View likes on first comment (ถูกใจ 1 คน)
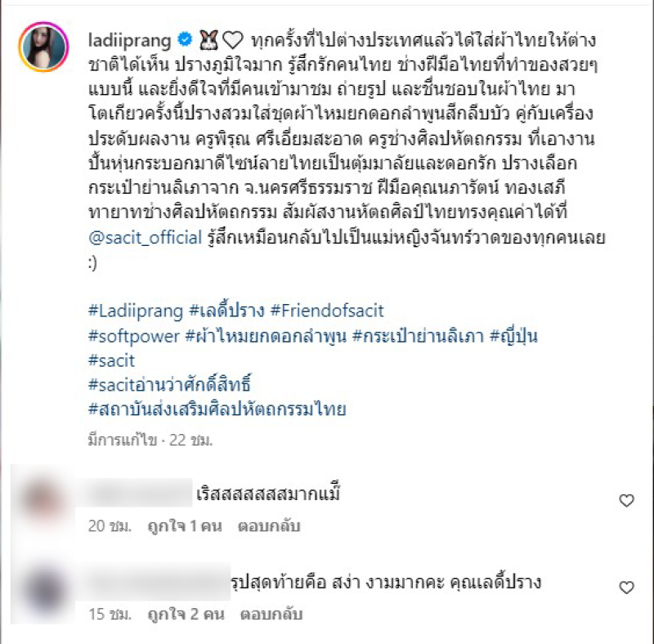The image size is (654, 644). tap(185, 526)
